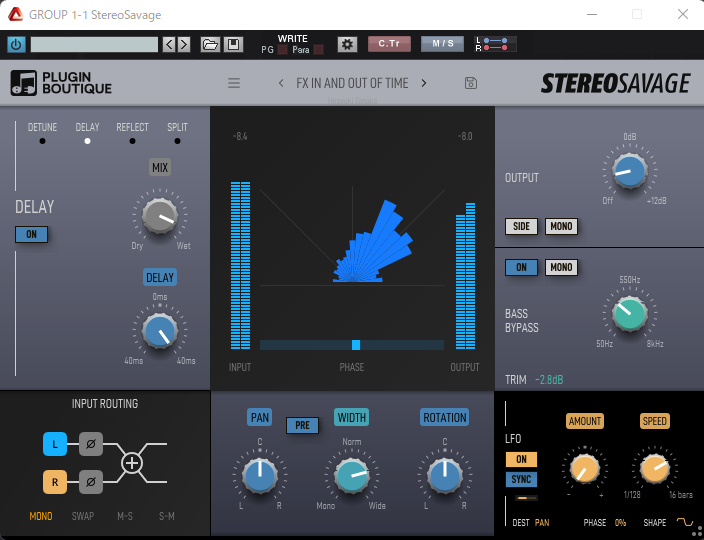Click the C.Tr button
This screenshot has width=704, height=540.
click(389, 44)
